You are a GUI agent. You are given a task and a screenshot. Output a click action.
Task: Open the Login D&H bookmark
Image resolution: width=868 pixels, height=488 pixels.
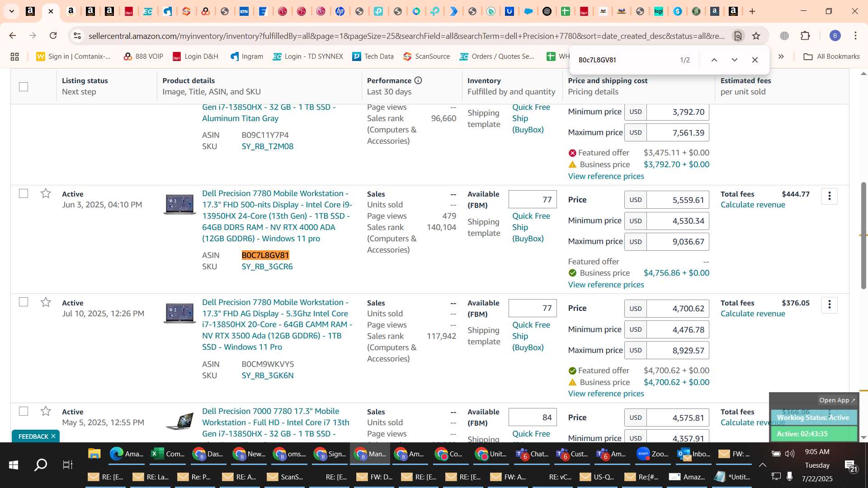195,56
